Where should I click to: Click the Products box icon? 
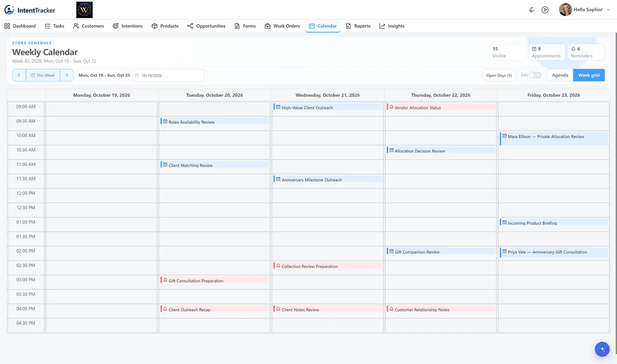[154, 26]
